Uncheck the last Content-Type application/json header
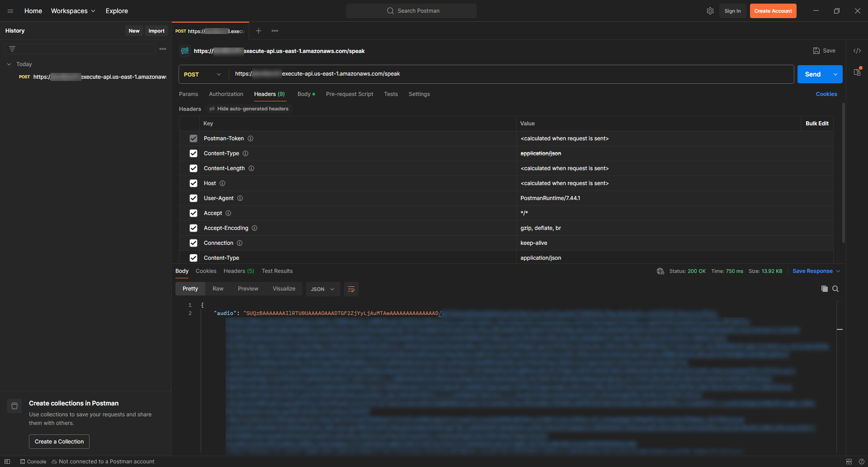 point(193,258)
